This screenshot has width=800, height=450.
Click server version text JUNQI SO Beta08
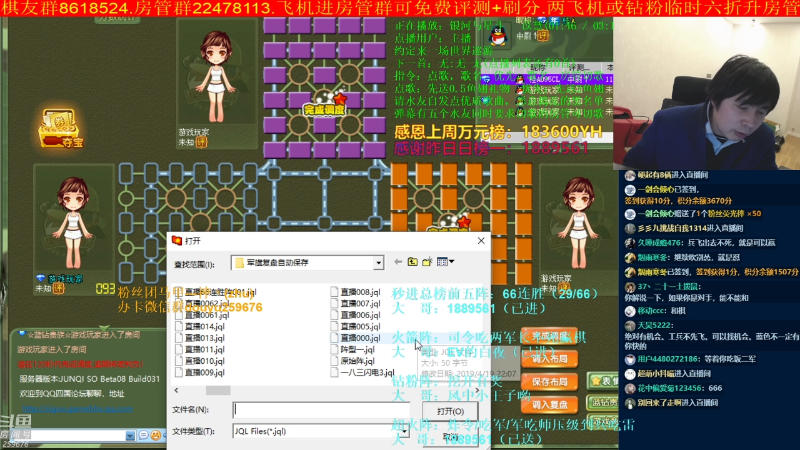coord(90,379)
